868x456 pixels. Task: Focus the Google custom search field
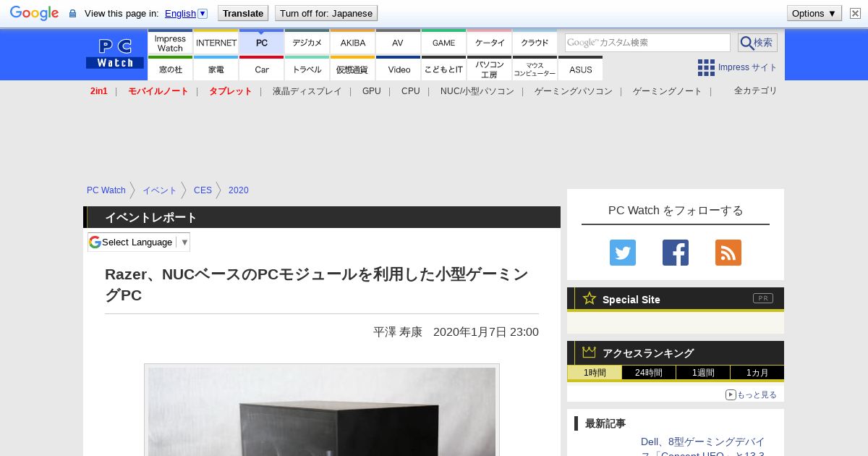click(647, 43)
